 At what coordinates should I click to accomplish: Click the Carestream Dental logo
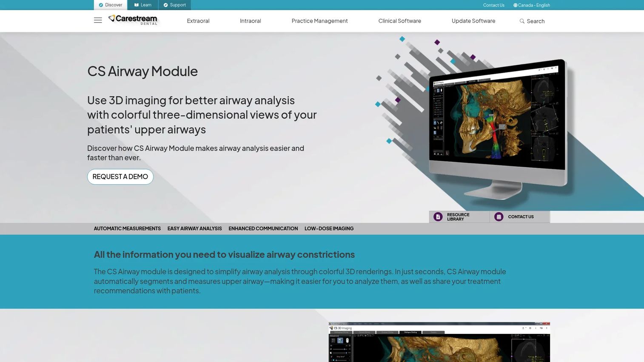click(133, 20)
